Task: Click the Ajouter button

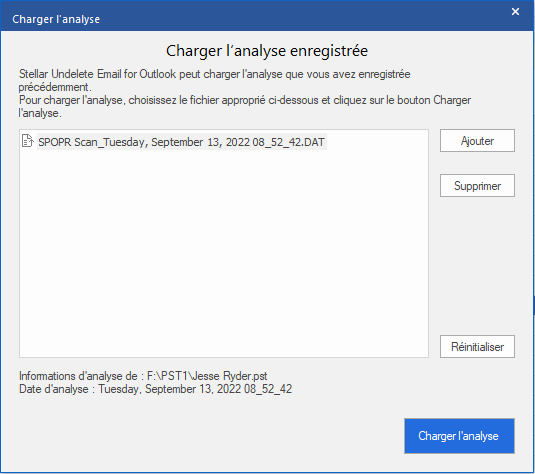Action: (477, 141)
